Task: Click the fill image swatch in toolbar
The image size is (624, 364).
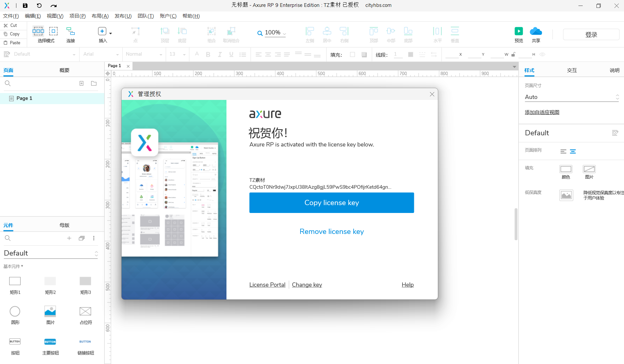Action: [364, 55]
